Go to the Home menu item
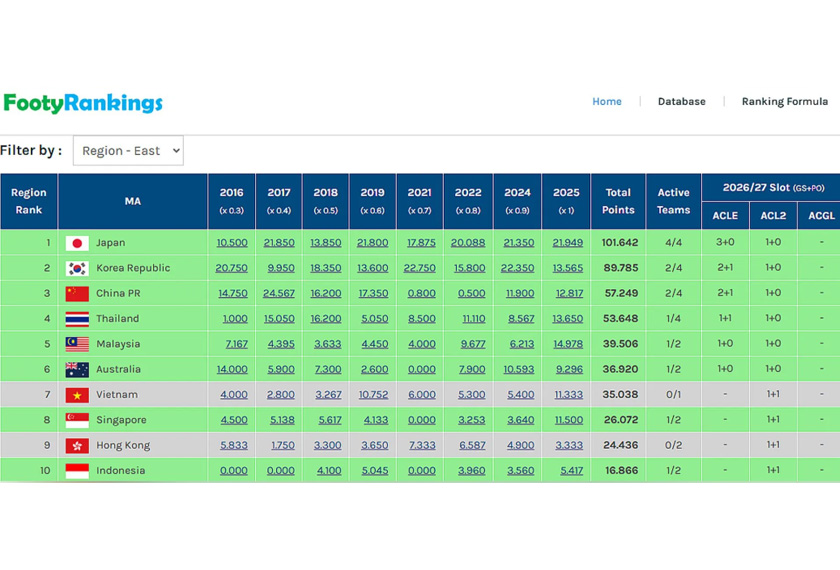Screen dimensions: 840x570 (x=606, y=102)
